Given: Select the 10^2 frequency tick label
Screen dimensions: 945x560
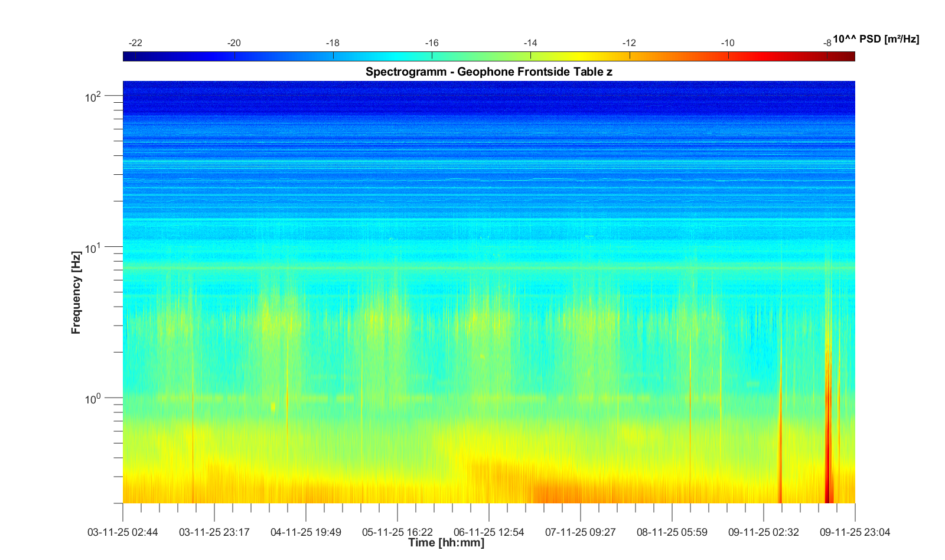Looking at the screenshot, I should [x=93, y=96].
